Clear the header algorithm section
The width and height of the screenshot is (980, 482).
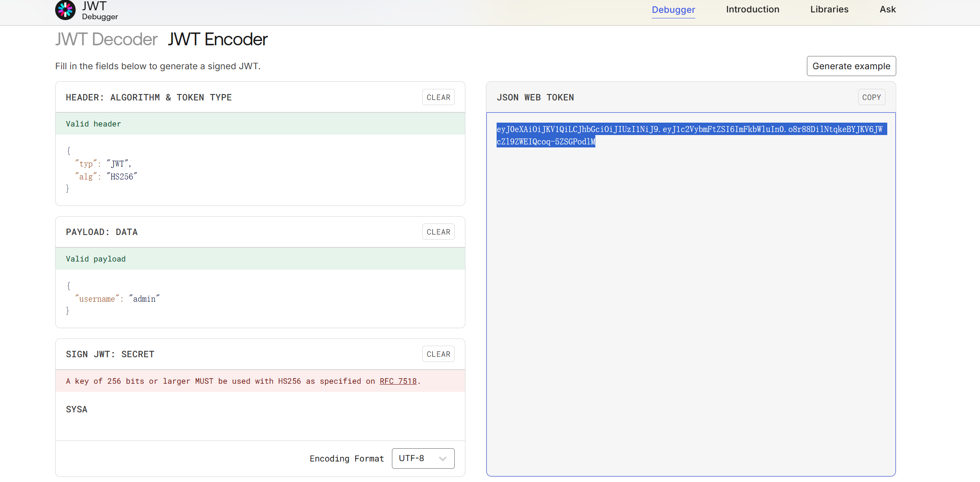pos(438,97)
